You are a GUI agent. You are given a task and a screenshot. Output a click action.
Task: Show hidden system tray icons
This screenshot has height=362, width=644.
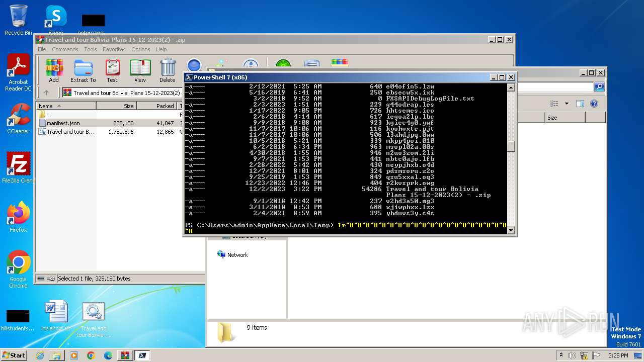[561, 355]
